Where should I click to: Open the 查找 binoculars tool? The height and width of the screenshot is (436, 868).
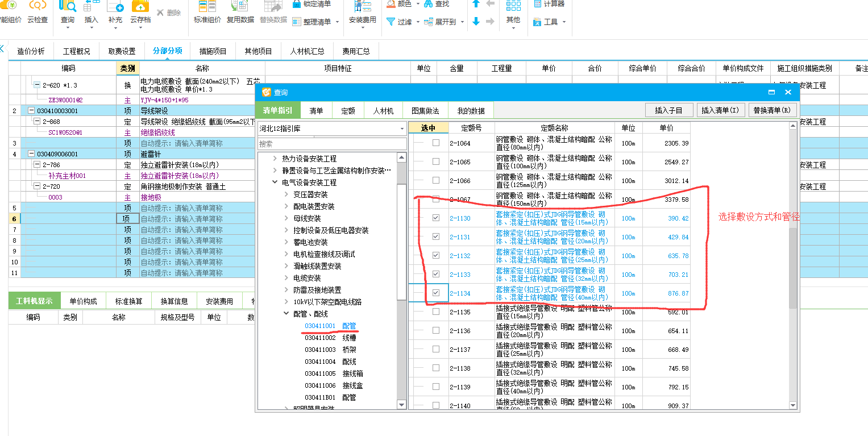[x=437, y=4]
